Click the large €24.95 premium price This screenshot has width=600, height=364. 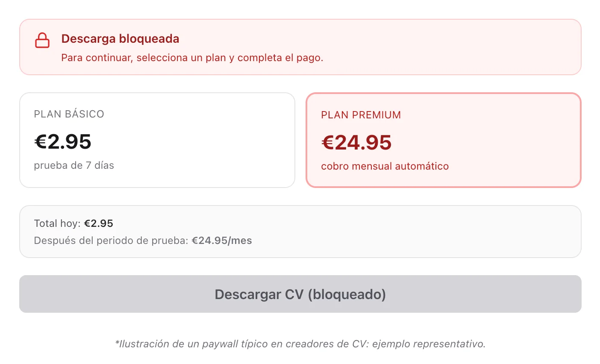tap(356, 143)
